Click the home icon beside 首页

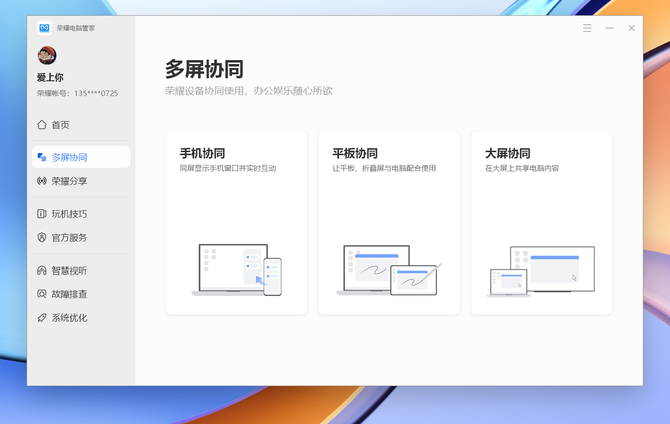point(42,125)
